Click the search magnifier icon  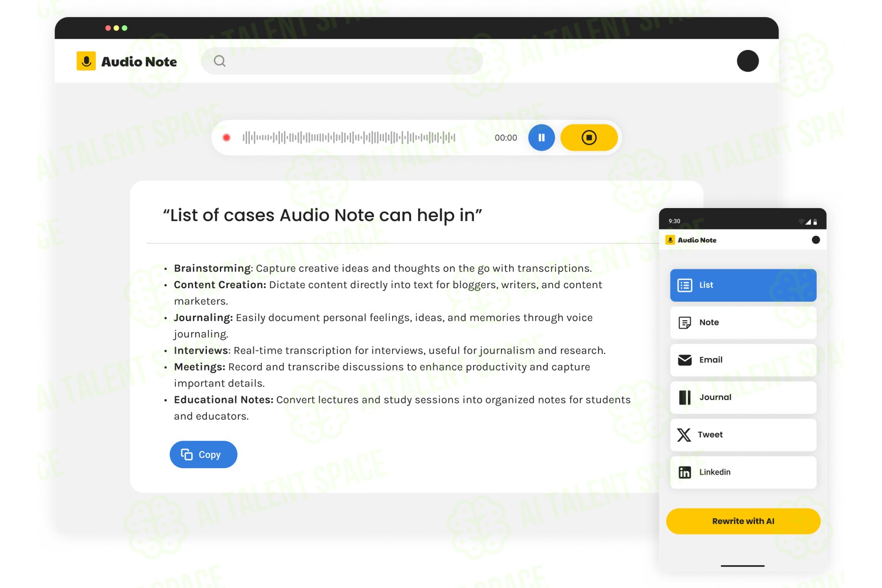point(219,61)
